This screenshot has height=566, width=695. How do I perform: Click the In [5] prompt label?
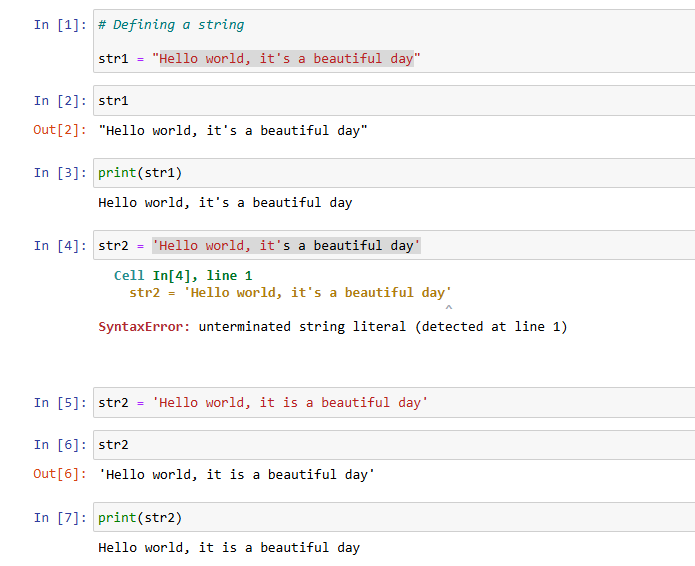click(x=60, y=402)
